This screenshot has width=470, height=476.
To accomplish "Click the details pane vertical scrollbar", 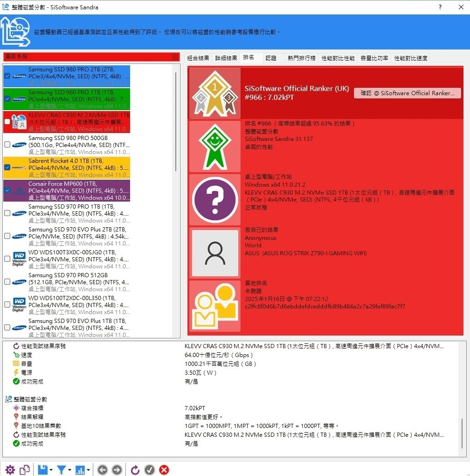I will point(462,433).
